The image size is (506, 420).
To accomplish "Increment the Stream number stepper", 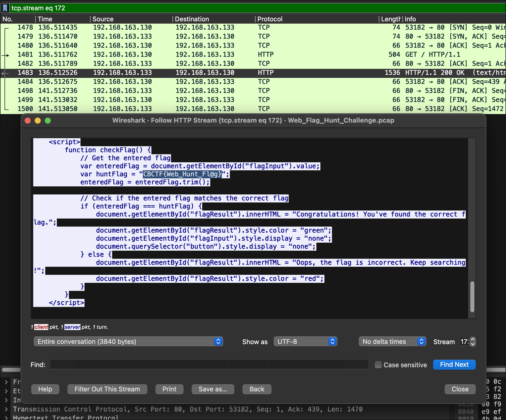I will pos(473,339).
